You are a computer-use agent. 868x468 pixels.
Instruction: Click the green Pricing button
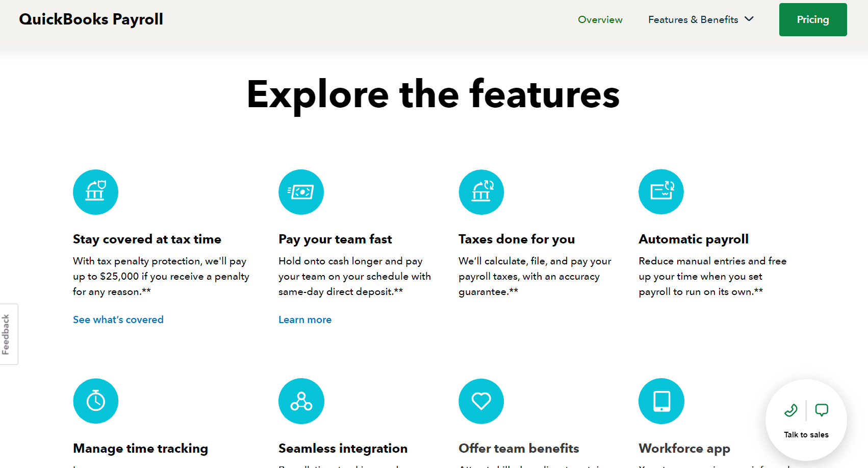pos(813,19)
